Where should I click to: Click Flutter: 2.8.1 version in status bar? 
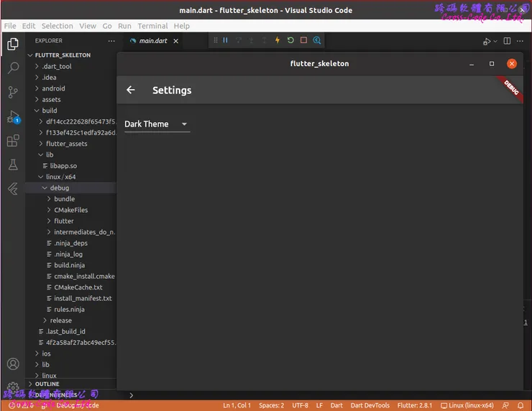(x=415, y=405)
